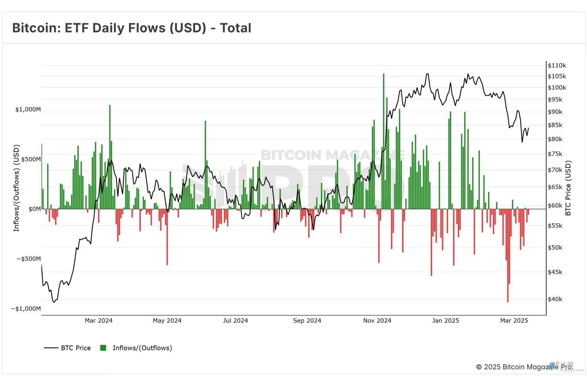Click the Jul 2024 date tick label

(235, 320)
